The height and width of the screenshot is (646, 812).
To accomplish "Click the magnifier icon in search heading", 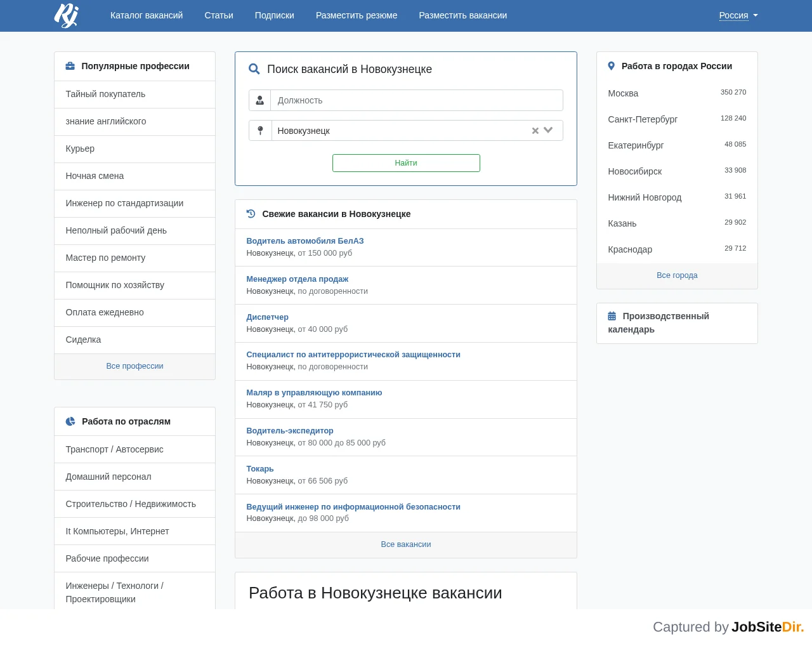I will point(254,69).
